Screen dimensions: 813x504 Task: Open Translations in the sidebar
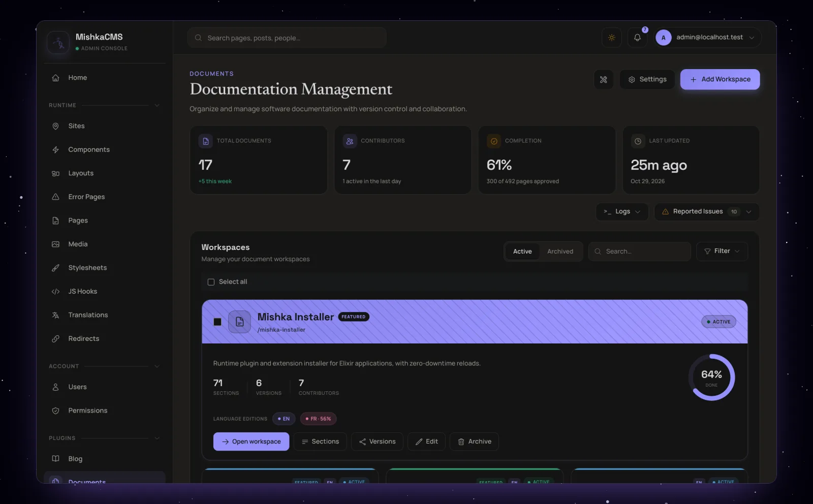tap(105, 315)
